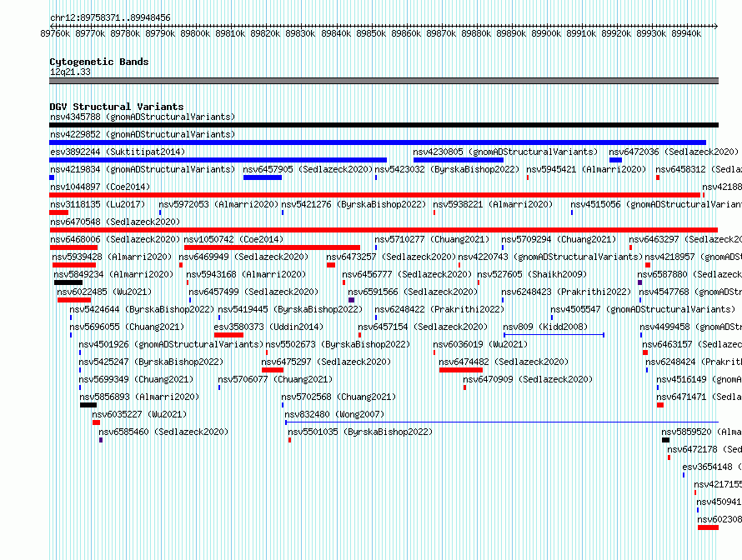Click chr12:89758371..89948456 coordinate label
742x560 pixels.
point(110,17)
